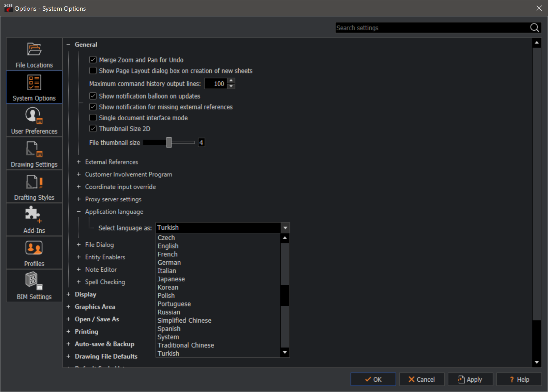
Task: Close the language dropdown using its arrow
Action: point(285,228)
